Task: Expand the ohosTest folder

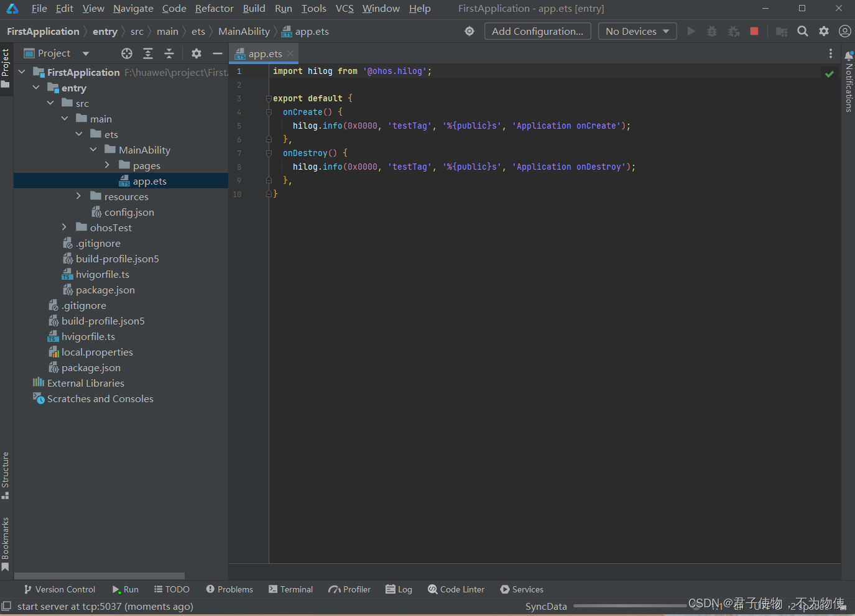Action: click(64, 228)
